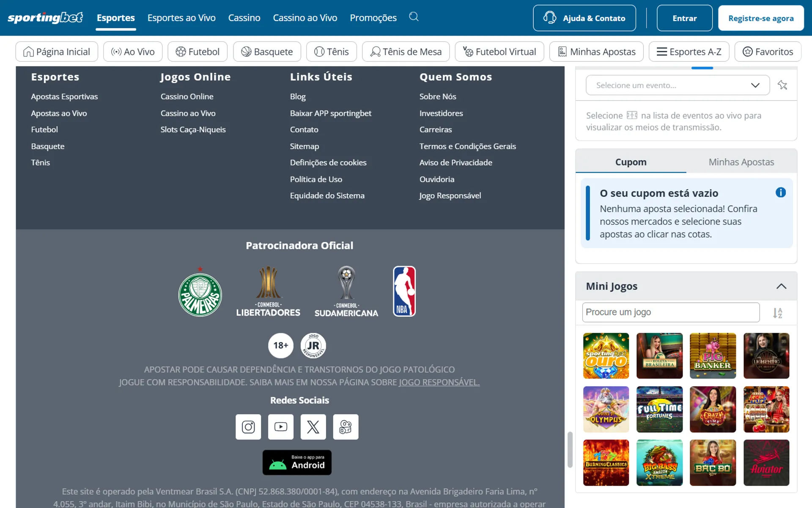
Task: Switch to the Cupom tab
Action: pos(631,162)
